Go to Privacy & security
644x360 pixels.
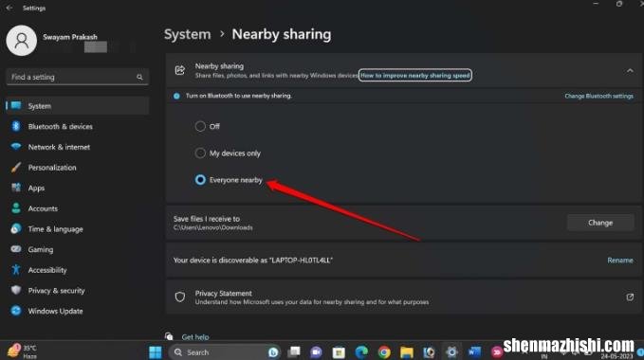point(77,290)
